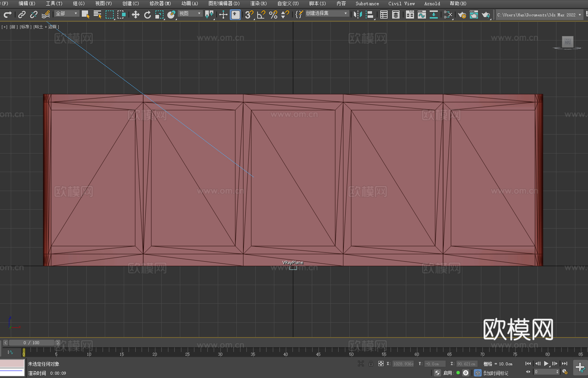Toggle Spinner Snap
This screenshot has width=588, height=378.
pyautogui.click(x=285, y=14)
